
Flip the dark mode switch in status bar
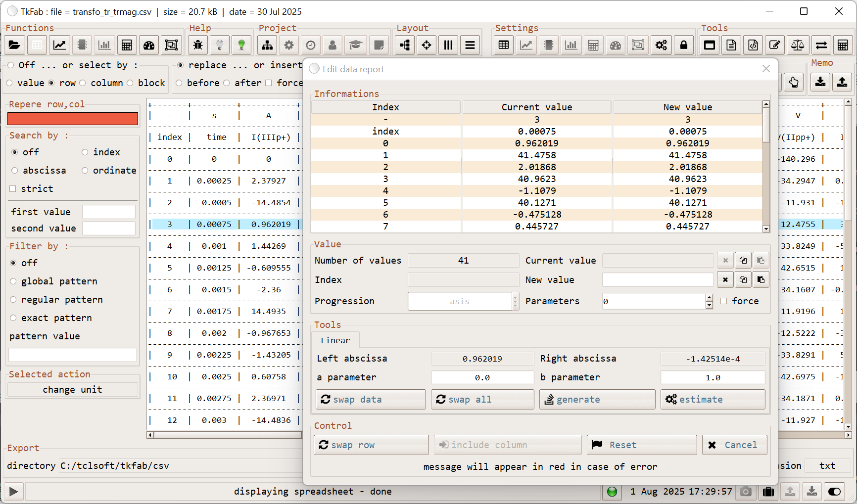[835, 492]
